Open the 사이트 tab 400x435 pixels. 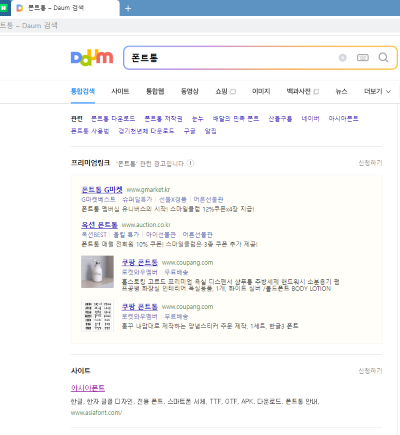(120, 91)
